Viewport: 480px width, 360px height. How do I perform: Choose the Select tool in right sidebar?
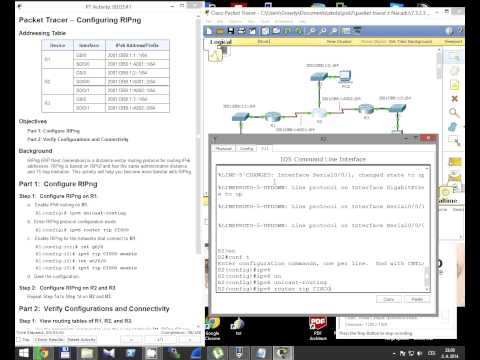454,57
